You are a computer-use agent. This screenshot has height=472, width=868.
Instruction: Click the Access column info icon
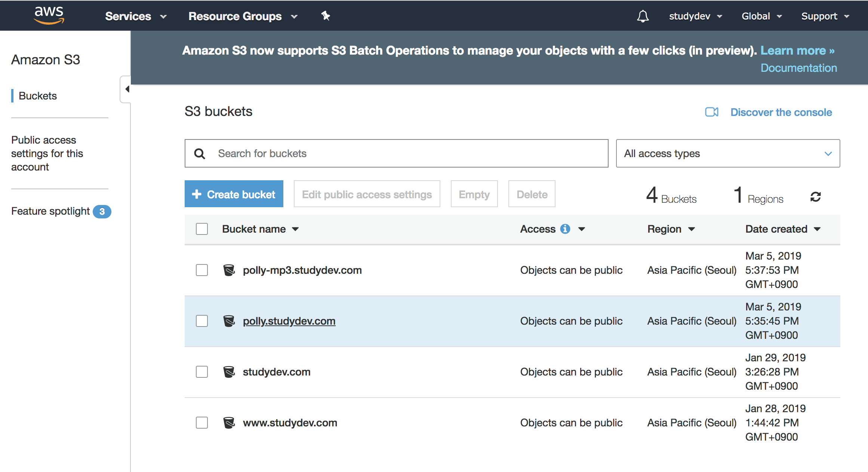565,229
